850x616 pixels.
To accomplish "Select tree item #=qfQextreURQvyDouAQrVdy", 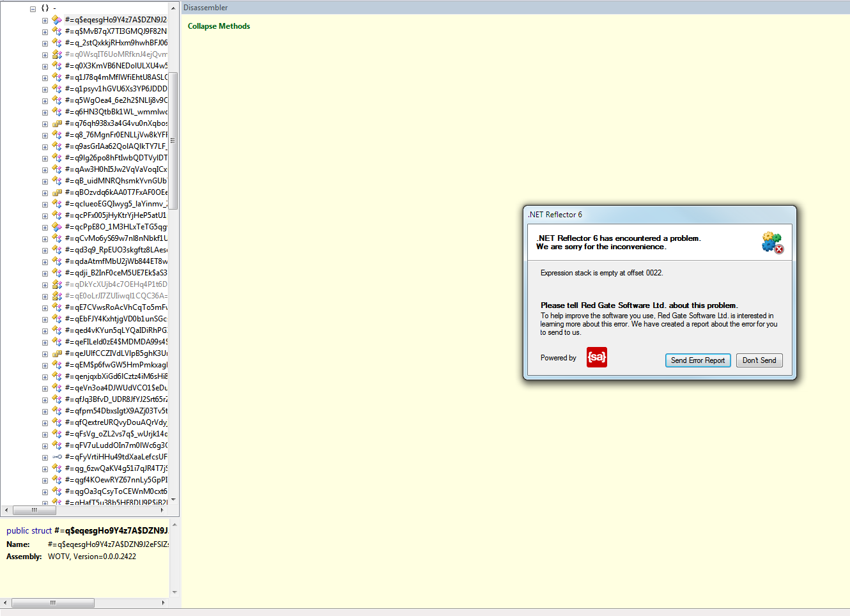I will (116, 422).
